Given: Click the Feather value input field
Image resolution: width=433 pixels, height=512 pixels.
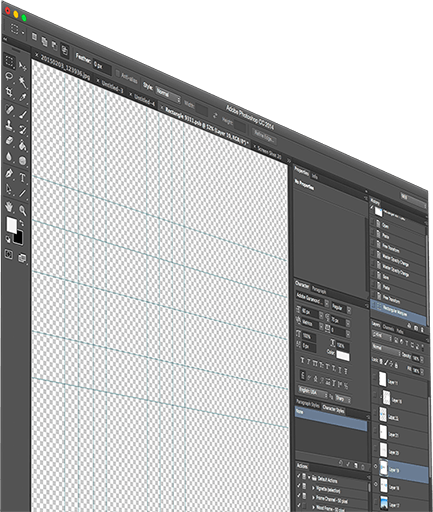Looking at the screenshot, I should pyautogui.click(x=101, y=66).
